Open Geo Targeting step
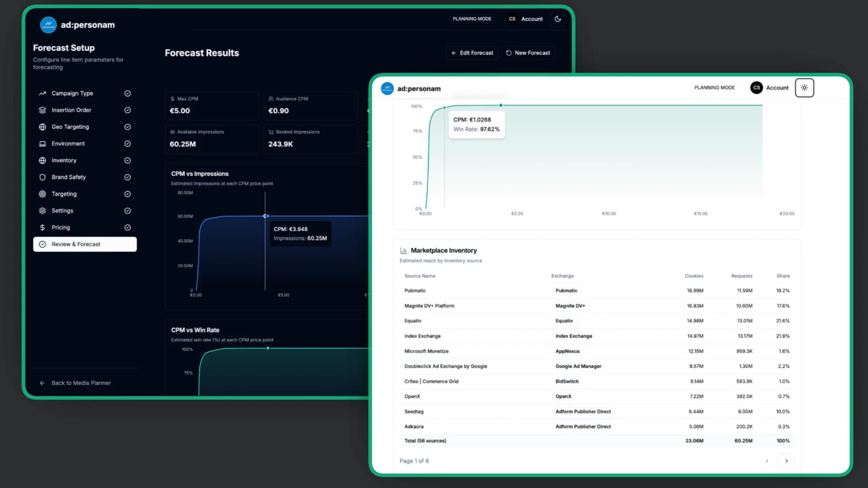 tap(85, 127)
